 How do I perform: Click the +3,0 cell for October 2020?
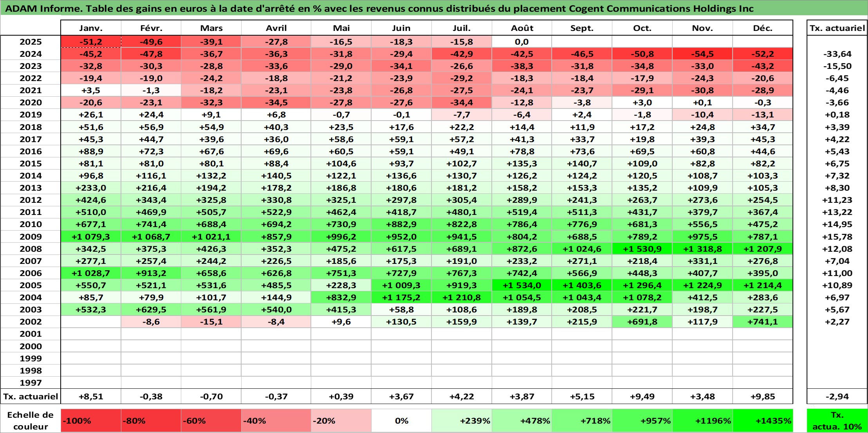[x=642, y=103]
